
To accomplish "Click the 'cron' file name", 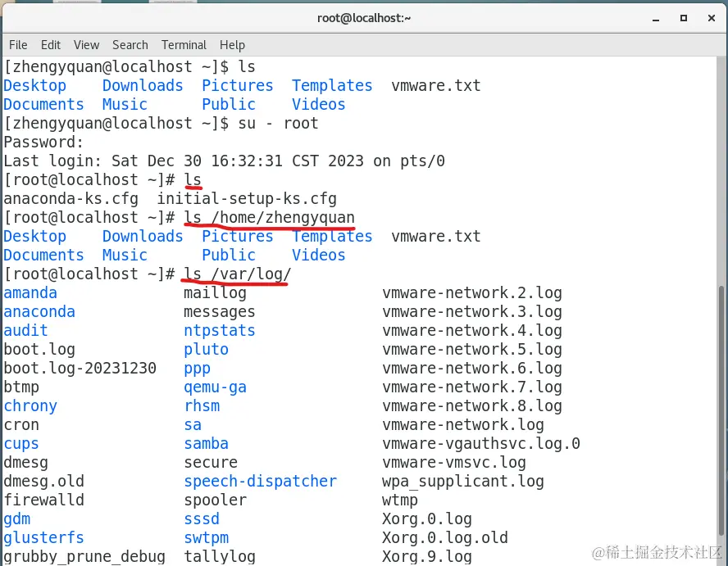I will [x=21, y=425].
